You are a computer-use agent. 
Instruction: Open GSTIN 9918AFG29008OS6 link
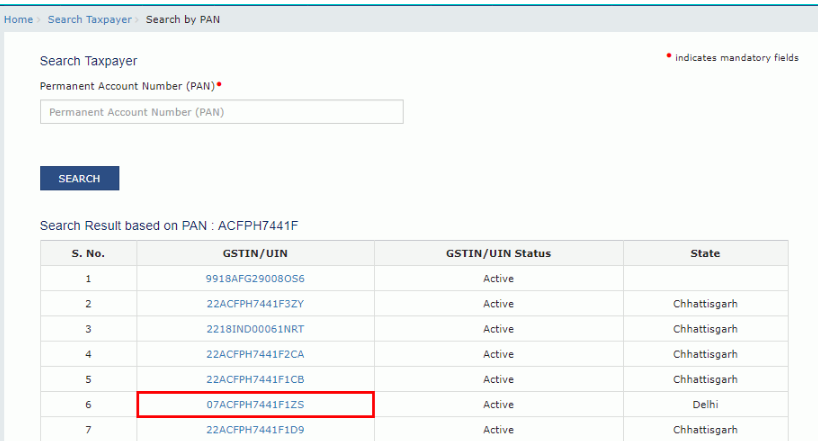point(255,278)
